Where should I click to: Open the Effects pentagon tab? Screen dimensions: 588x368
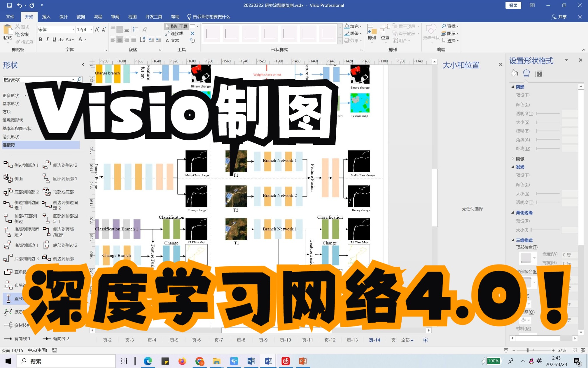point(526,73)
